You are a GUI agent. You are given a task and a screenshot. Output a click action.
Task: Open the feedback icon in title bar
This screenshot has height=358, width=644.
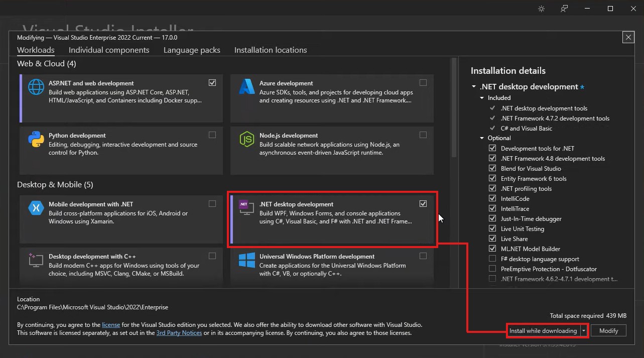565,9
